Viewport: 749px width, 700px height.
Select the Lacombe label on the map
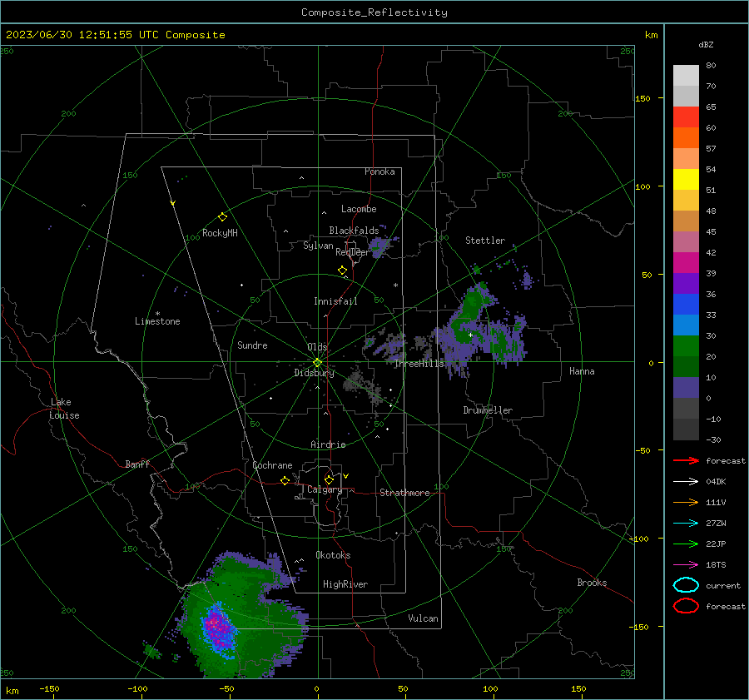point(359,209)
